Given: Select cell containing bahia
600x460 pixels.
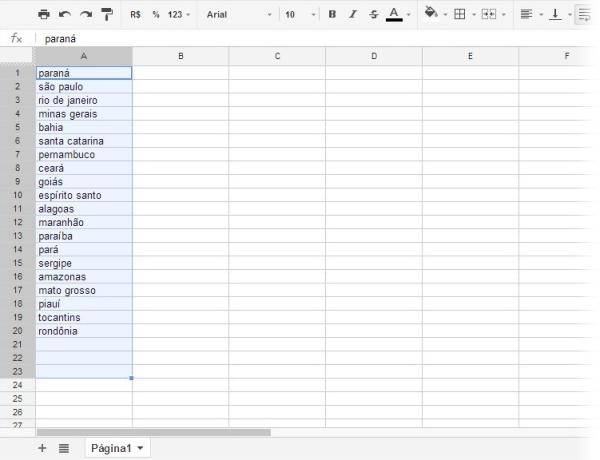Looking at the screenshot, I should (84, 127).
